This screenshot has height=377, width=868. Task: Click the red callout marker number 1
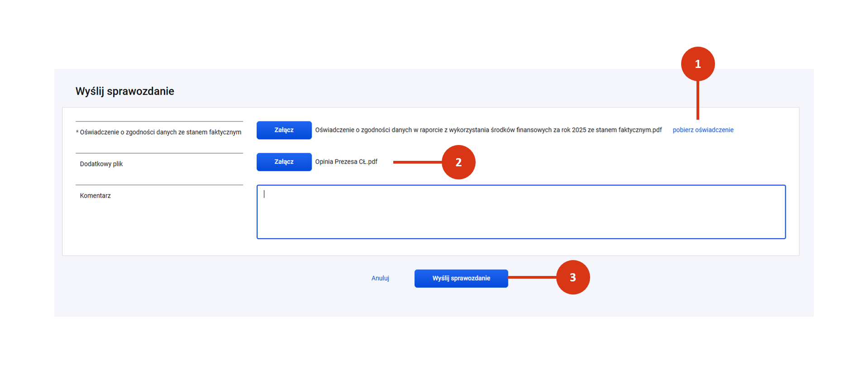point(697,64)
